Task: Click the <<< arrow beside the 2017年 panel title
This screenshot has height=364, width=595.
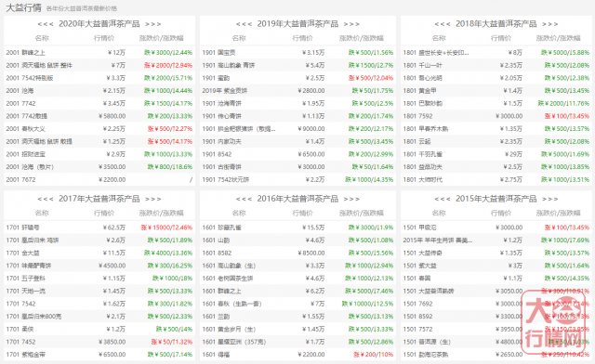Action: [46, 199]
